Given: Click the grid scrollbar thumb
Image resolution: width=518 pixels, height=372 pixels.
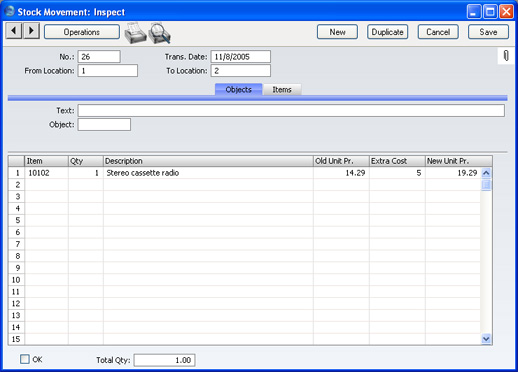Looking at the screenshot, I should (x=486, y=185).
